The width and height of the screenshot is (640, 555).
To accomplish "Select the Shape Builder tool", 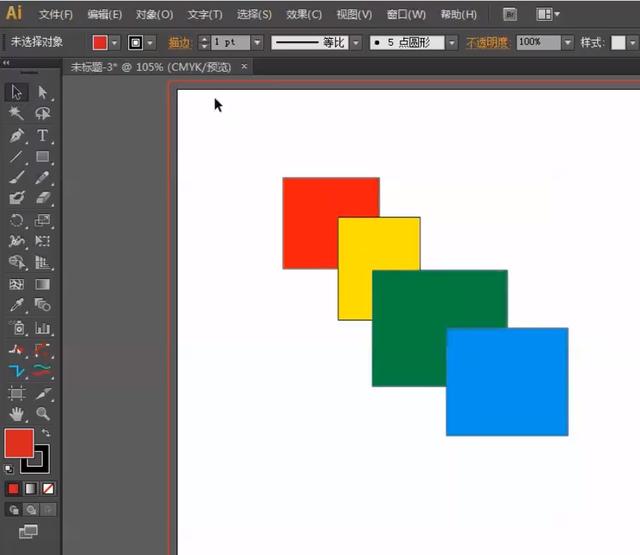I will click(x=16, y=262).
